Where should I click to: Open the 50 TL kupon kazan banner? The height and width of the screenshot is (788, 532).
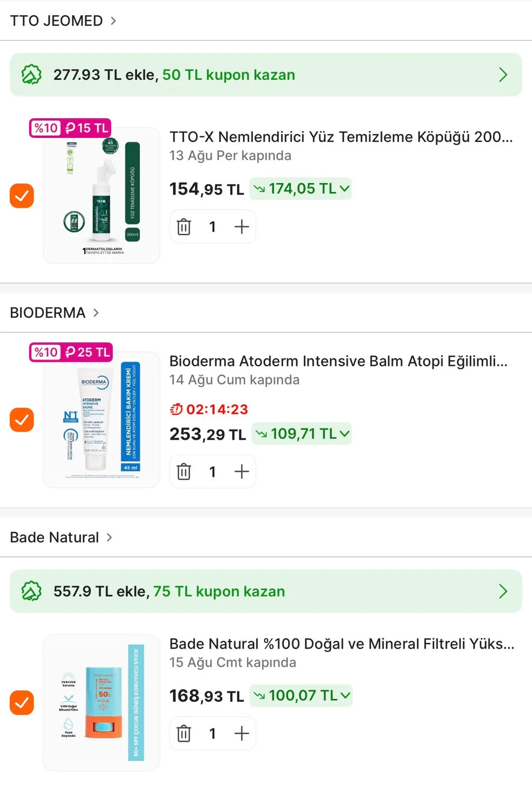[x=266, y=75]
